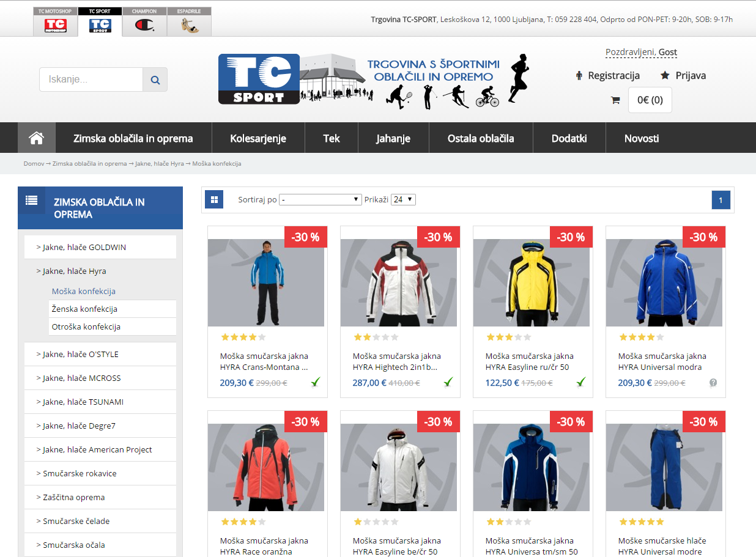Screen dimensions: 756x557
Task: Click star rating of HYRA Race oranžna
Action: [x=243, y=522]
